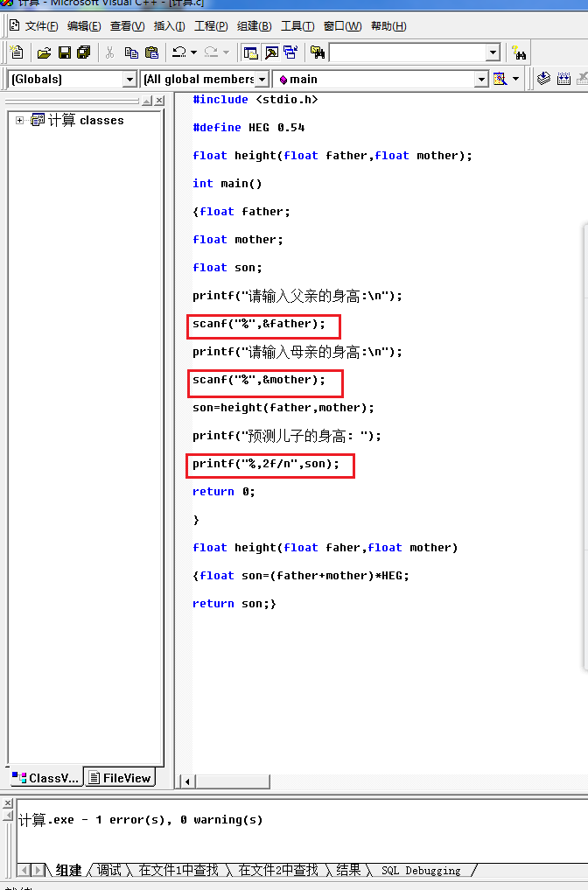
Task: Switch to the 结果 output tab
Action: (x=348, y=870)
